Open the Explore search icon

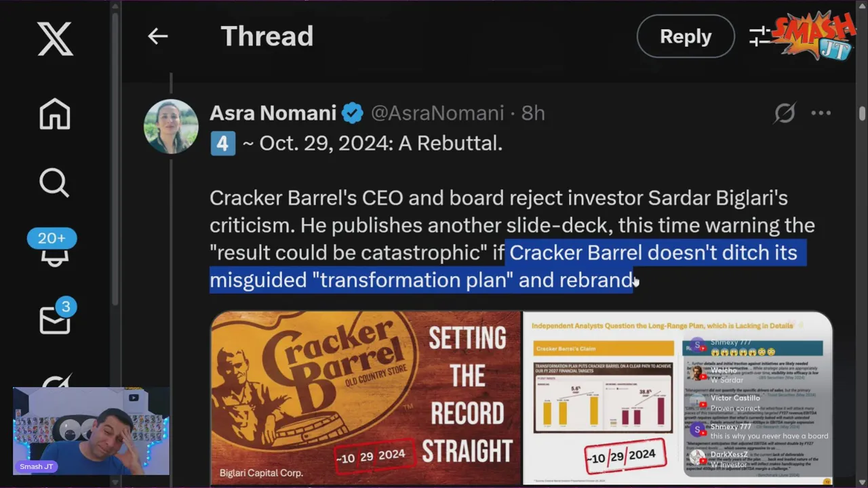(55, 183)
